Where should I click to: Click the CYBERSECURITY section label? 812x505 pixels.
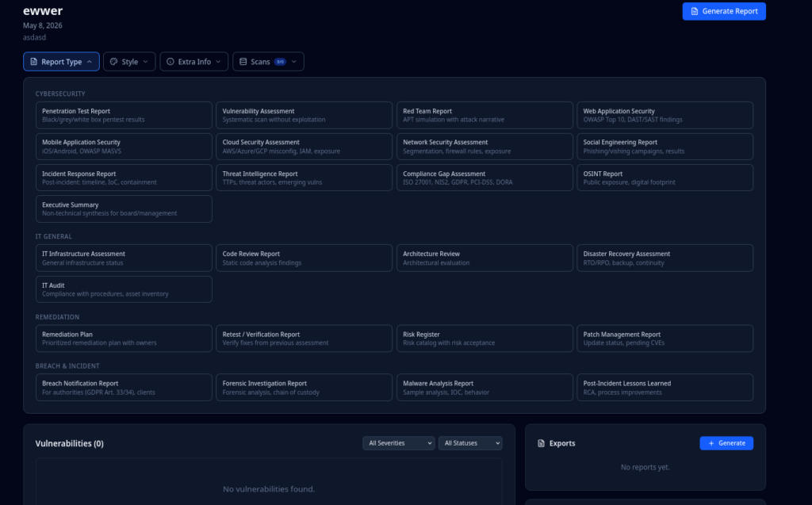coord(60,94)
